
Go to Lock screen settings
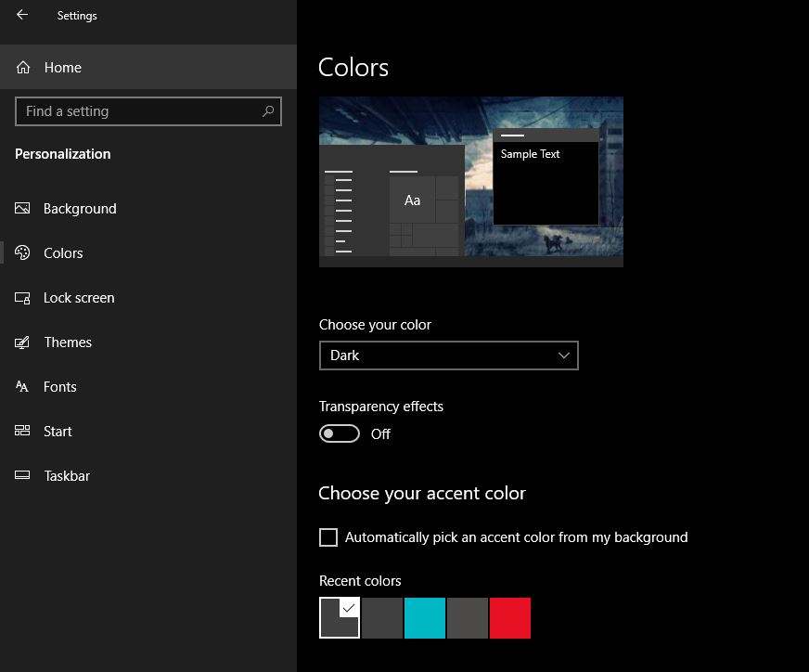coord(79,298)
